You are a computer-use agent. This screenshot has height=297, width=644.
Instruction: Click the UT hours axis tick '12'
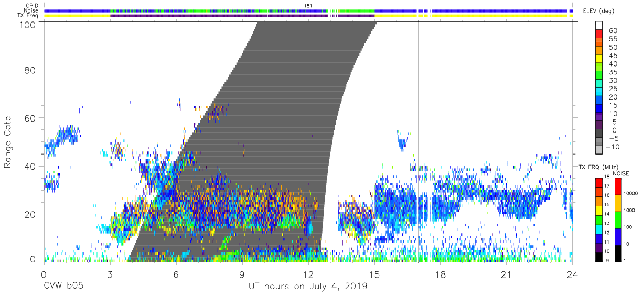pos(308,274)
